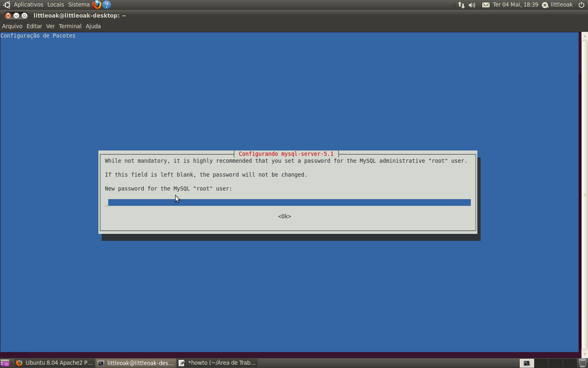Click the scrollbar down arrow

tap(584, 354)
